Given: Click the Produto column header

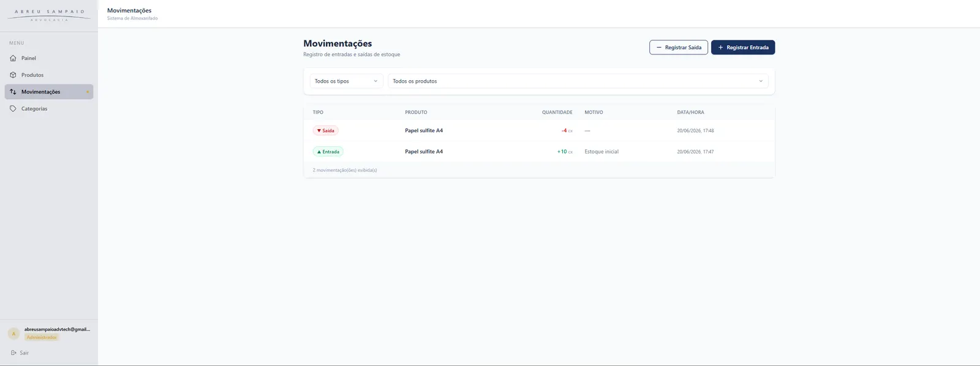Looking at the screenshot, I should tap(416, 113).
